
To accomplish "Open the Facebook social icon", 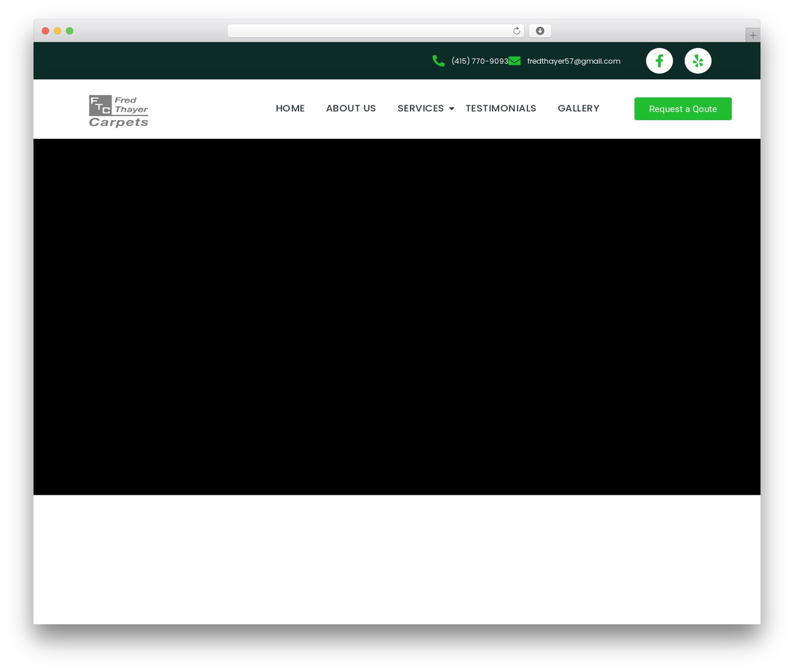I will [659, 61].
